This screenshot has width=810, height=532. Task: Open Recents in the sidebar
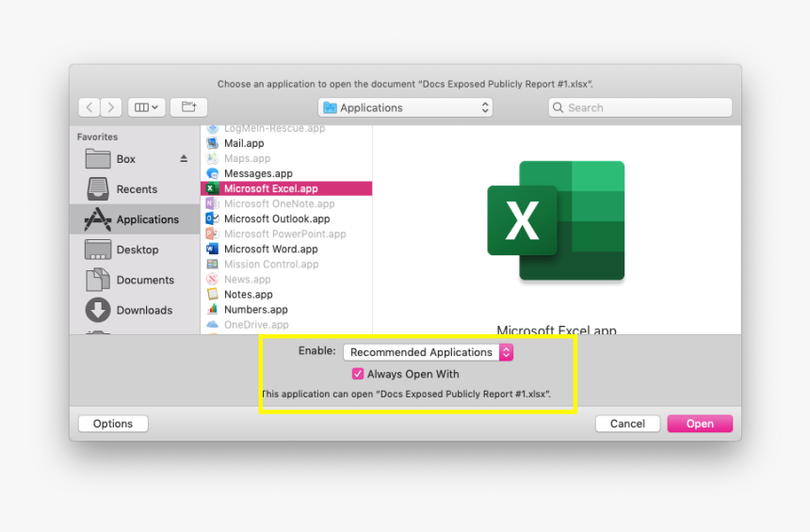click(x=135, y=189)
